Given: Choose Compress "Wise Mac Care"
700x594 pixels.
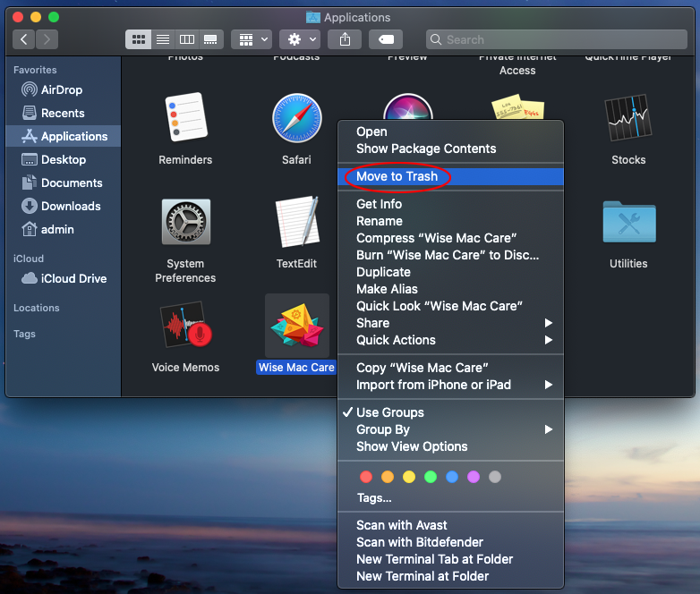Looking at the screenshot, I should [x=451, y=238].
